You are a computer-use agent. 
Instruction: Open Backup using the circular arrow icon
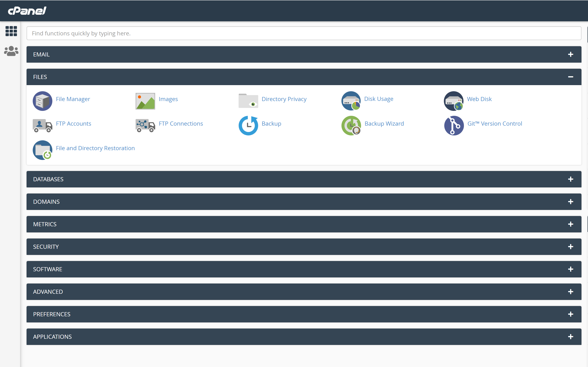tap(248, 125)
